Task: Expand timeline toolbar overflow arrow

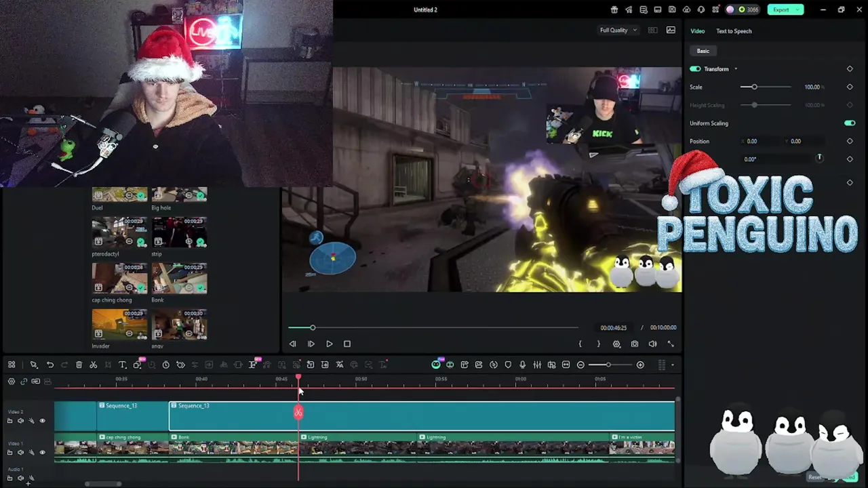Action: (673, 365)
